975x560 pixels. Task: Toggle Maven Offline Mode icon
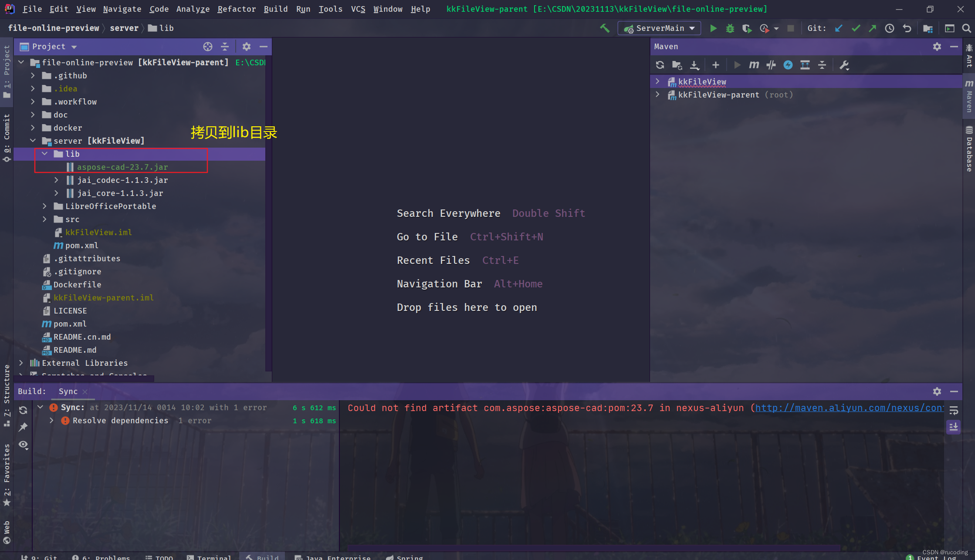point(771,65)
